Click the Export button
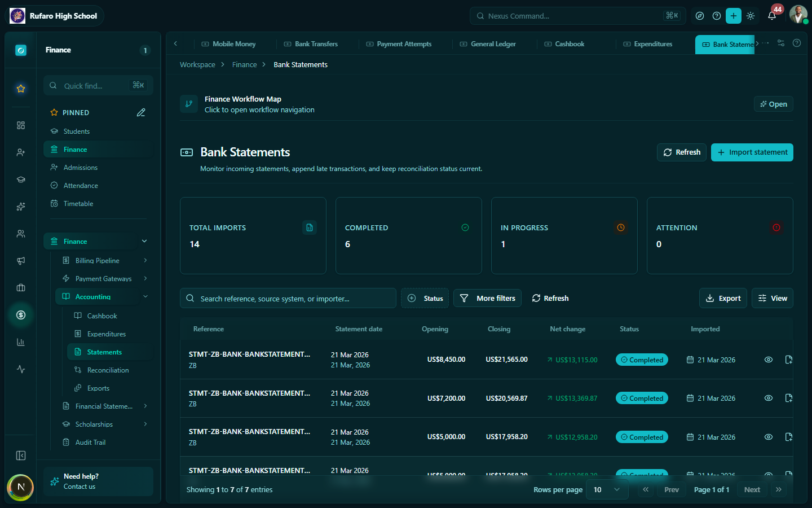This screenshot has width=812, height=508. (723, 298)
